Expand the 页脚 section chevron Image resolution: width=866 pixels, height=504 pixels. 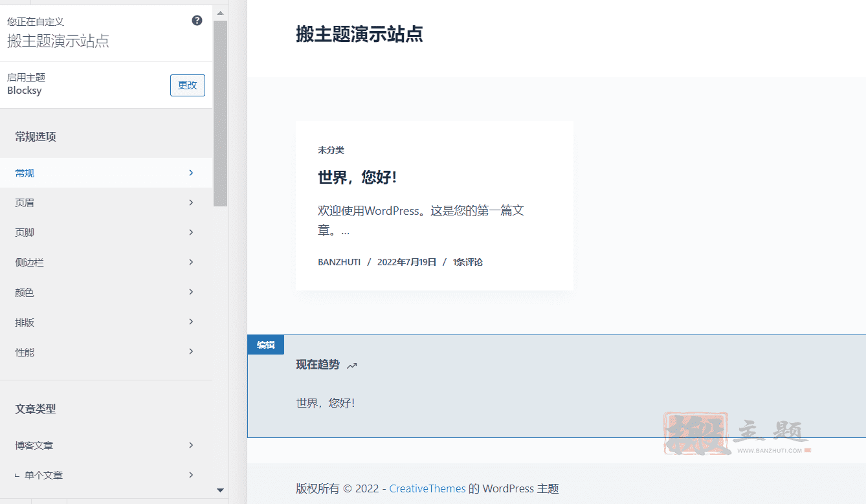pos(191,232)
